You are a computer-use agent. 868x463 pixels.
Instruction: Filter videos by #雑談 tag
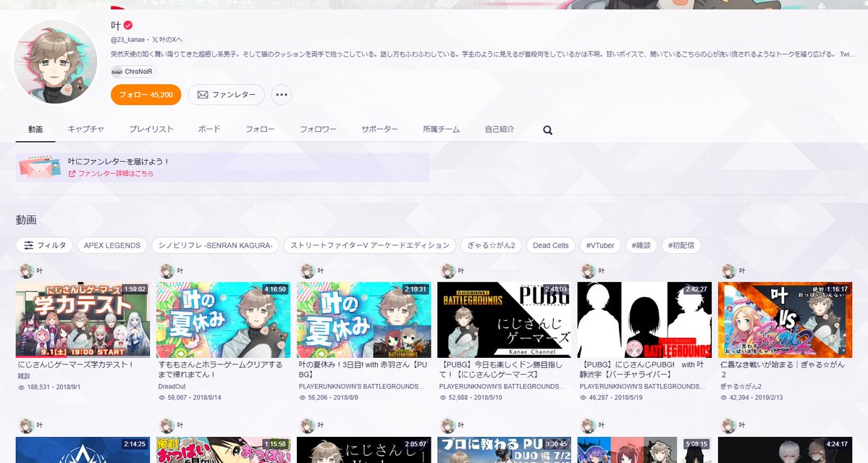coord(641,246)
